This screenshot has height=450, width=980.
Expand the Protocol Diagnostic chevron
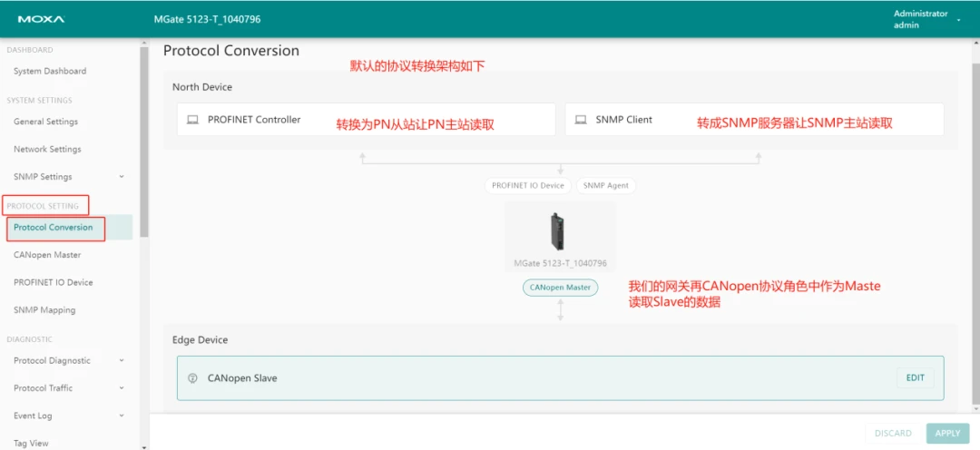coord(122,360)
